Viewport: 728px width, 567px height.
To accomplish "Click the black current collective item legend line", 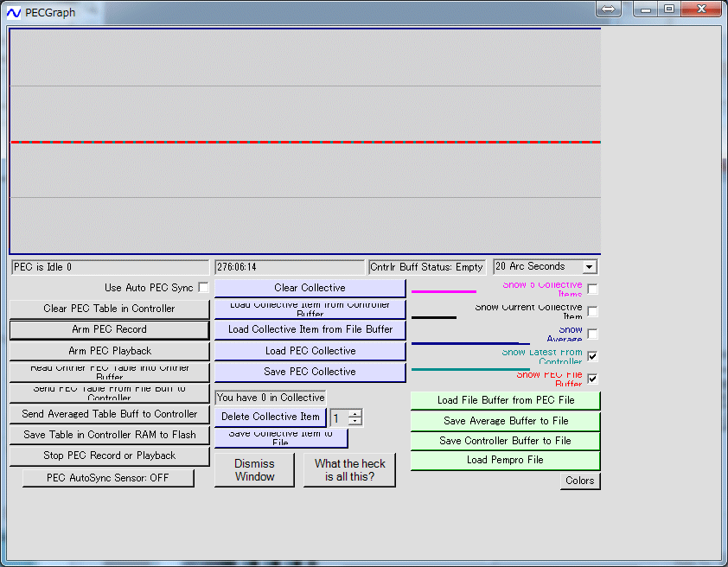I will (434, 317).
